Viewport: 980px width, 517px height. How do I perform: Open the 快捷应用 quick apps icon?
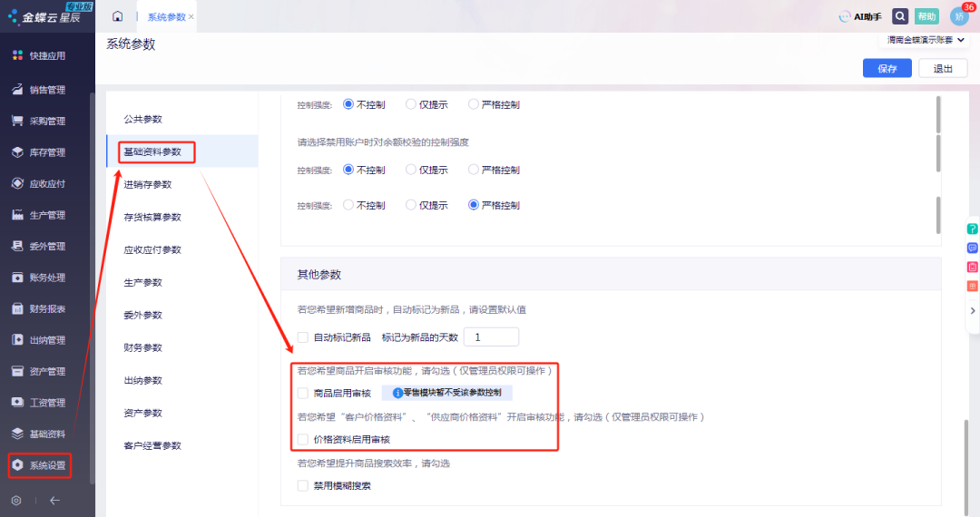17,55
